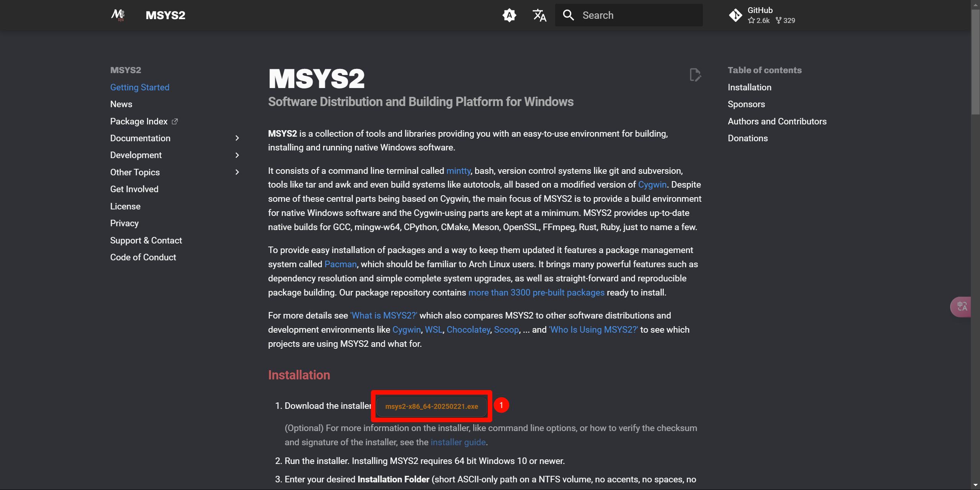Go to Get Involved page
The width and height of the screenshot is (980, 490).
[134, 189]
